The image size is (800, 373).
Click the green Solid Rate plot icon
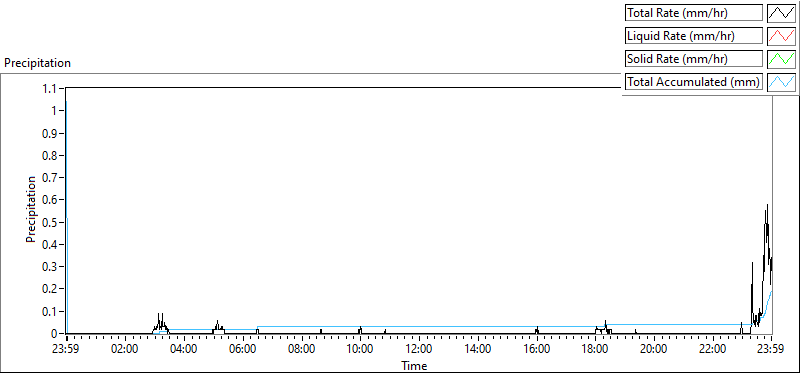pos(781,59)
